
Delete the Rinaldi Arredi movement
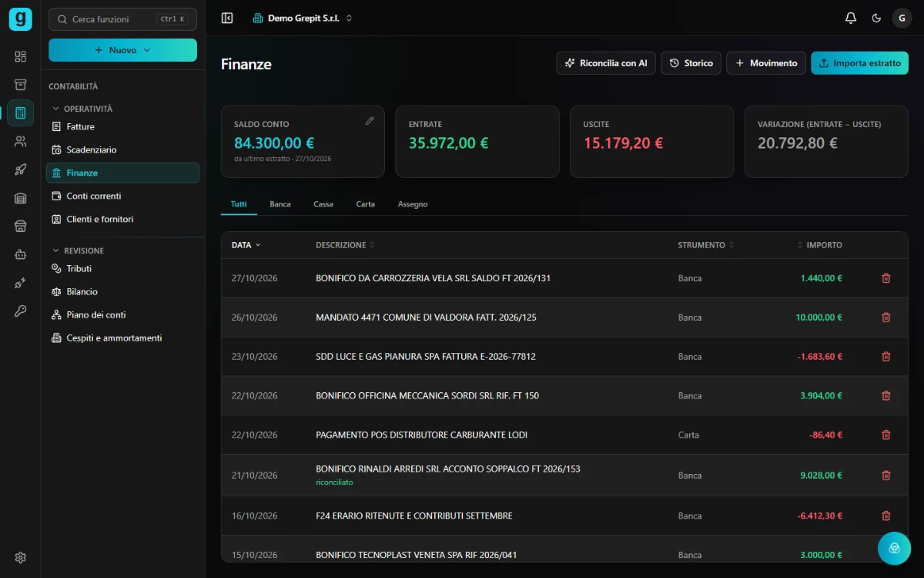click(x=885, y=476)
